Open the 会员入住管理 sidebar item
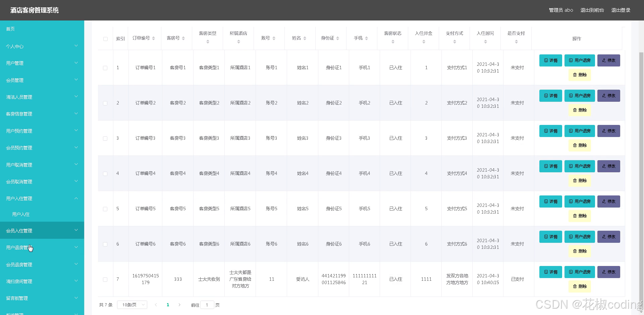Image resolution: width=644 pixels, height=315 pixels. point(42,230)
